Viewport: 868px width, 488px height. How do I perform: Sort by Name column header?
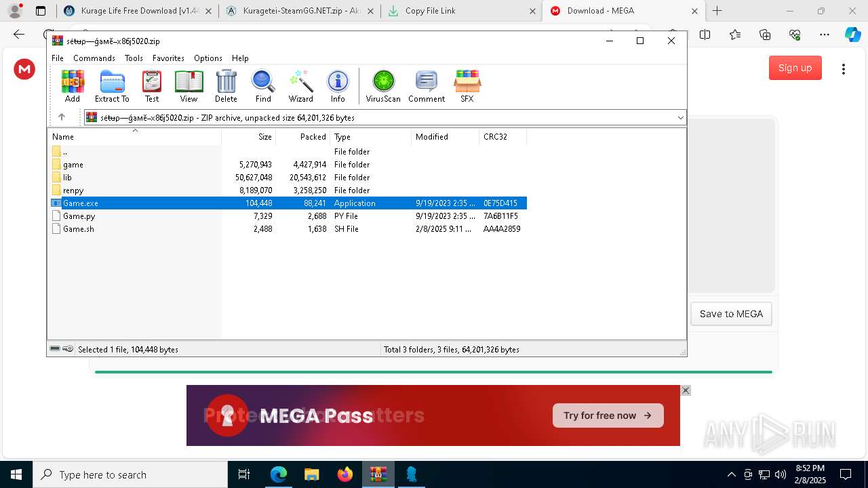(x=134, y=137)
